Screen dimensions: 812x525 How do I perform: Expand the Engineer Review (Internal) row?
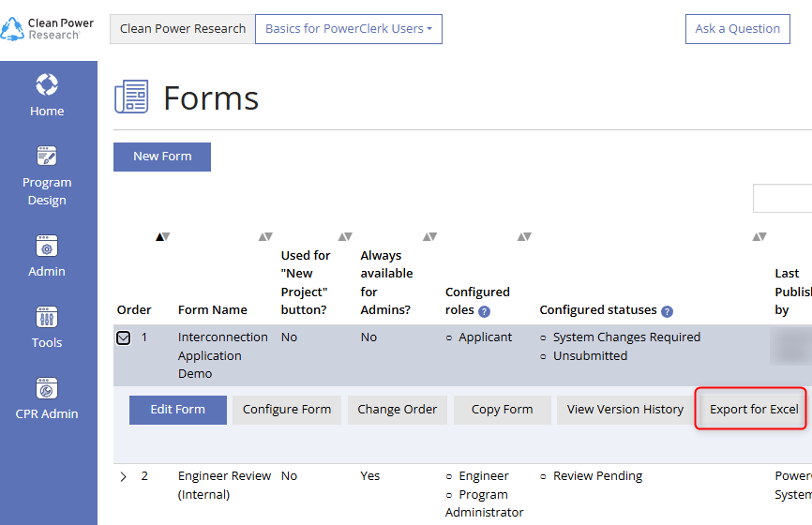tap(123, 477)
